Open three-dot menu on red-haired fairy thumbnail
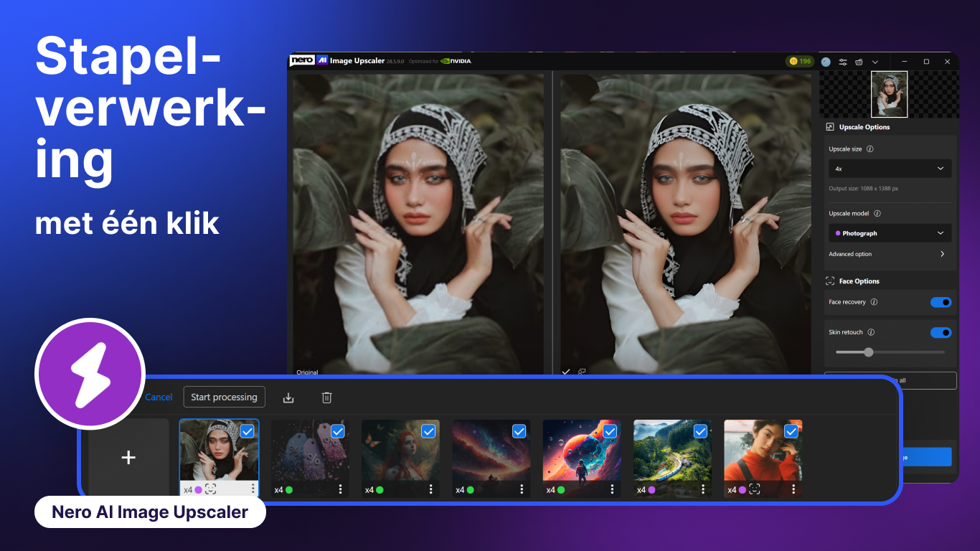The height and width of the screenshot is (551, 980). pos(431,489)
